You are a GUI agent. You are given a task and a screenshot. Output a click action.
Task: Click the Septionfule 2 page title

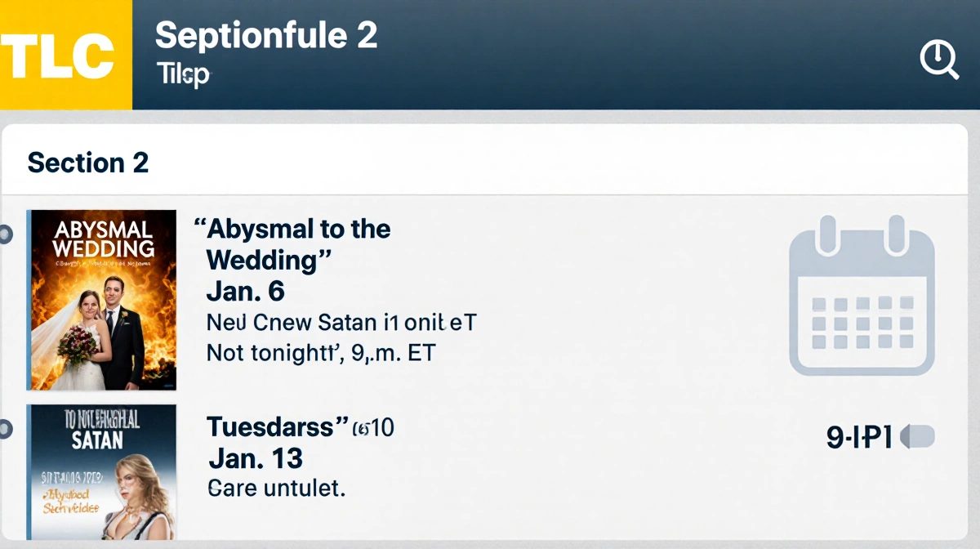click(266, 36)
